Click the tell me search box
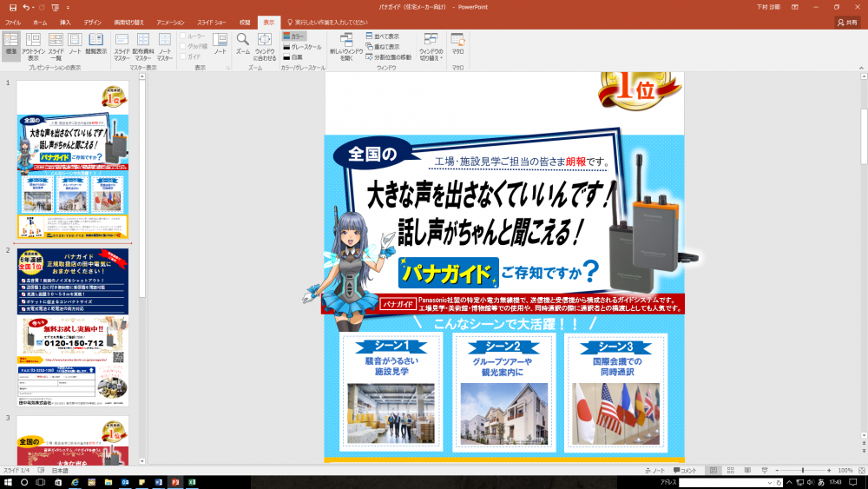 tap(328, 23)
